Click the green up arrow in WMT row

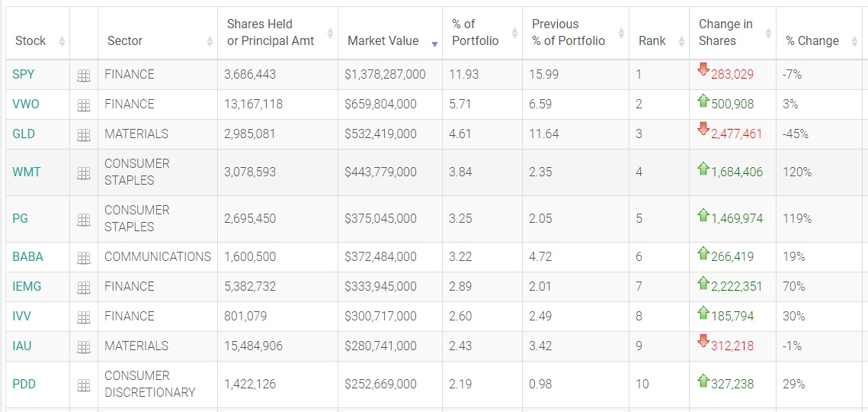point(703,169)
